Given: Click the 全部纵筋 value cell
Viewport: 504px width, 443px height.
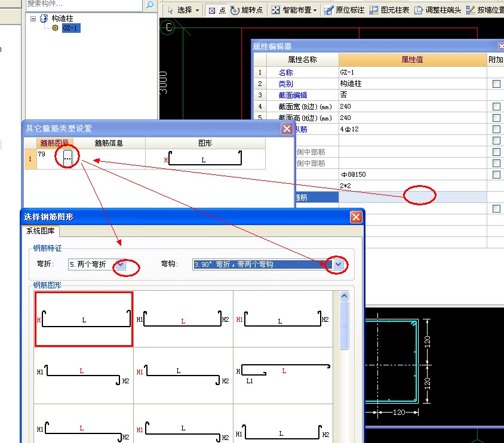Looking at the screenshot, I should click(413, 129).
